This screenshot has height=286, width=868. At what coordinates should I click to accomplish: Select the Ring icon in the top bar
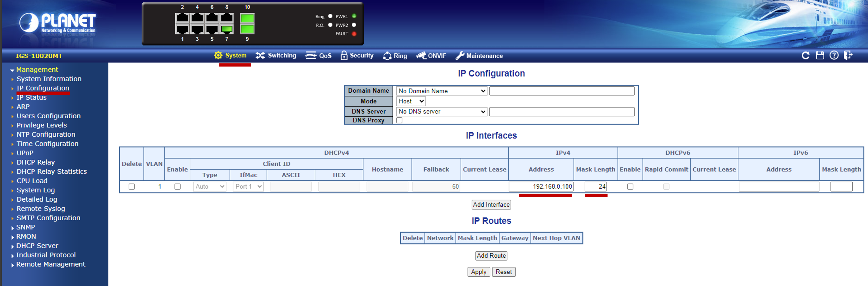pos(387,56)
